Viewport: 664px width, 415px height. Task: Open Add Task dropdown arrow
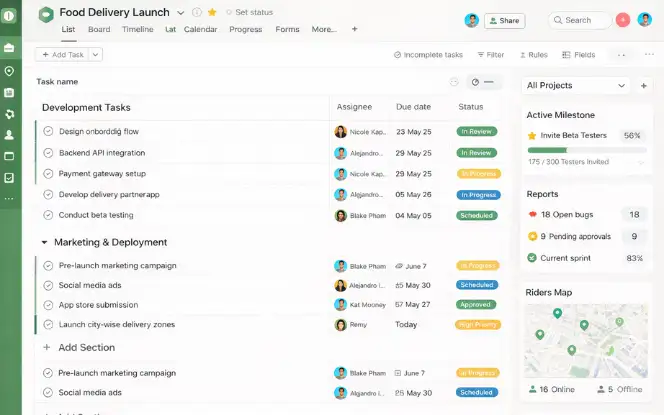click(95, 55)
